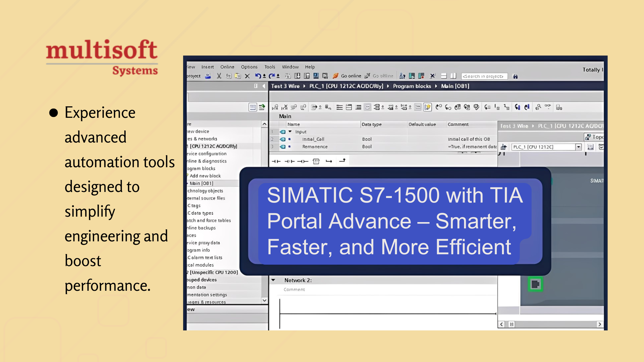
Task: Click the Go offline button
Action: [x=379, y=76]
